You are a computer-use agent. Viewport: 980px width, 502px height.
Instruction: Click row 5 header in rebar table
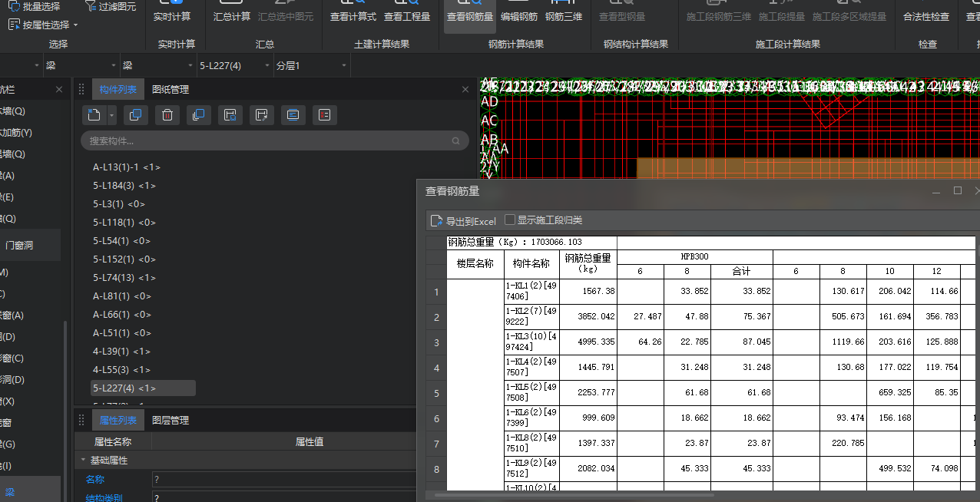[x=436, y=393]
